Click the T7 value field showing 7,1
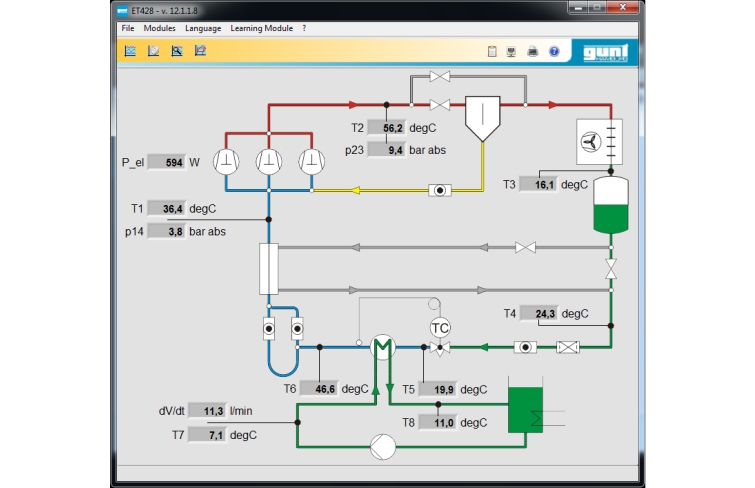 (207, 435)
